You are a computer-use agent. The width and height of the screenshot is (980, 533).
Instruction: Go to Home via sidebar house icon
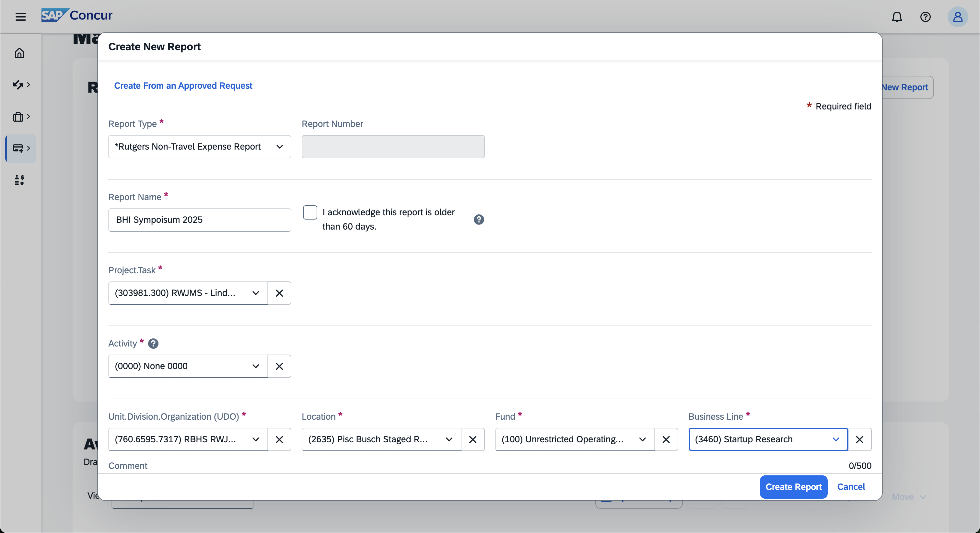[x=19, y=53]
